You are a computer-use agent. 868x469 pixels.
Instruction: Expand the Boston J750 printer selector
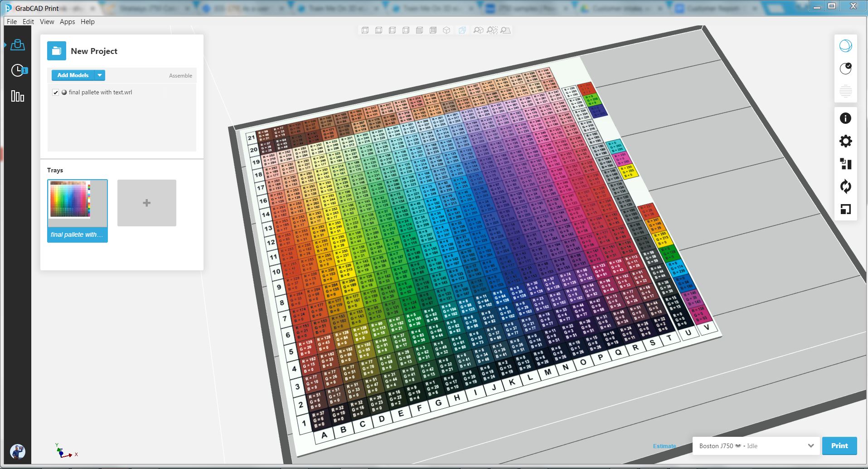(810, 446)
